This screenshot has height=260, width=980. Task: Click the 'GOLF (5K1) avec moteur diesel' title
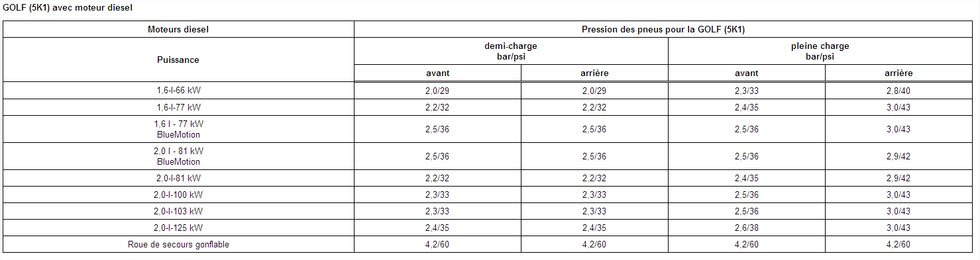(68, 8)
